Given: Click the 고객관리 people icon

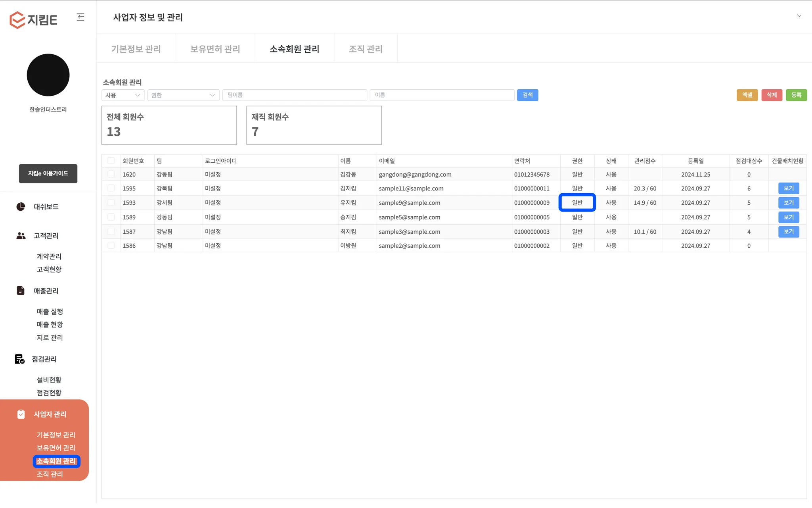Looking at the screenshot, I should click(21, 236).
